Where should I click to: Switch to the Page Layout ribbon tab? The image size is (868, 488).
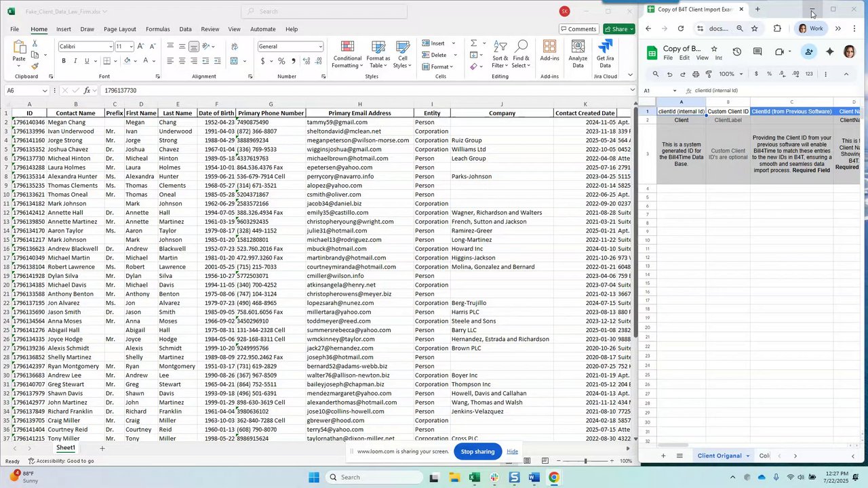point(119,29)
